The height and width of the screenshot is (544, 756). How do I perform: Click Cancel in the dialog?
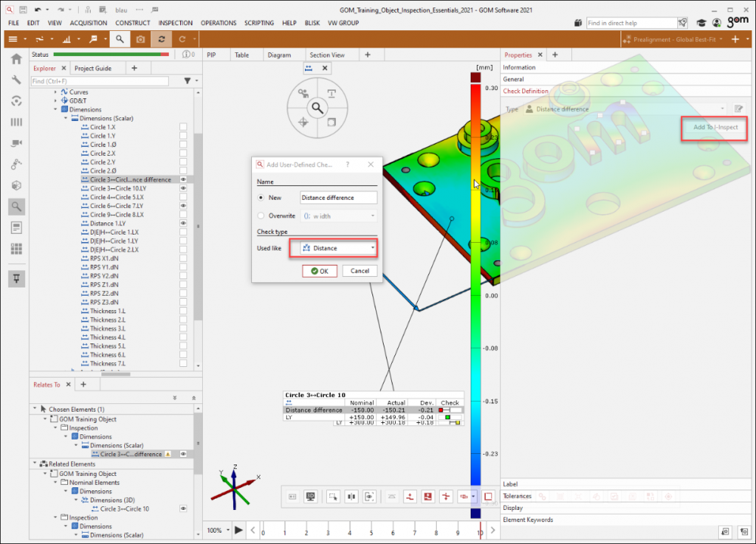click(x=359, y=271)
